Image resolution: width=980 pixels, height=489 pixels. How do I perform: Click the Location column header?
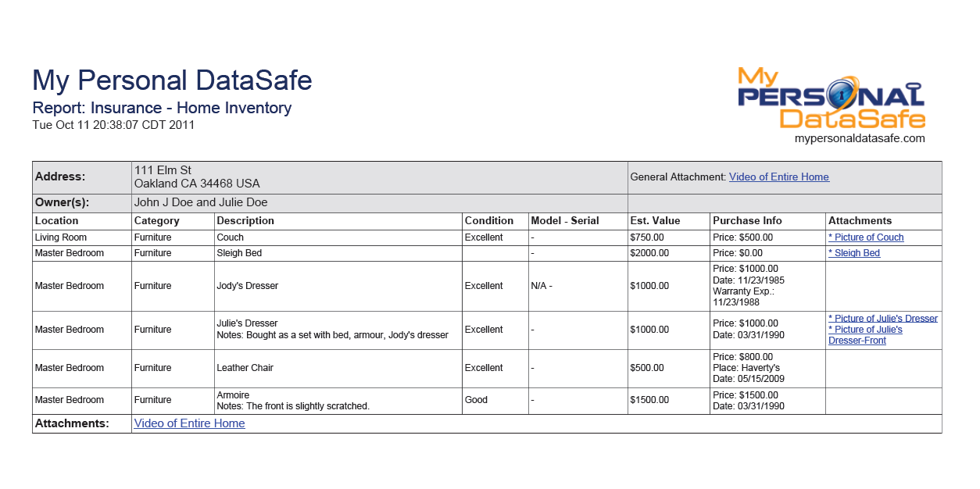pyautogui.click(x=57, y=221)
